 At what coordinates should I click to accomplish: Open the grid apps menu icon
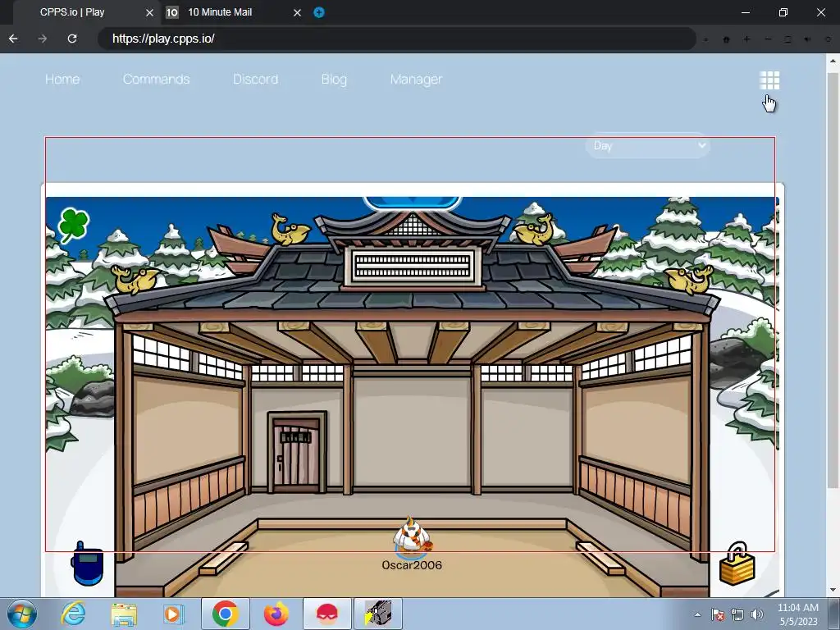769,80
